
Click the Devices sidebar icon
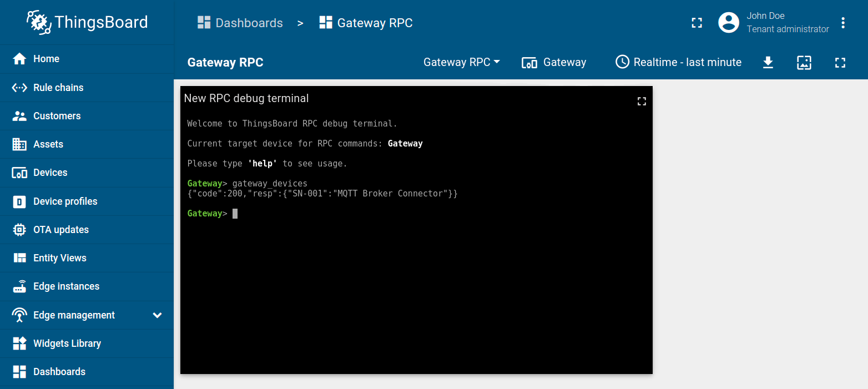(19, 173)
